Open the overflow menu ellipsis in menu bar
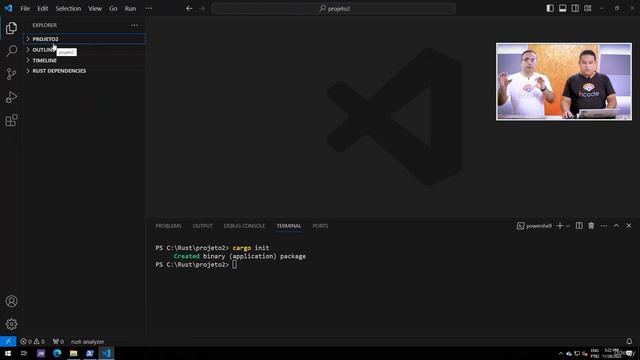Screen dimensions: 640x360 [x=149, y=8]
